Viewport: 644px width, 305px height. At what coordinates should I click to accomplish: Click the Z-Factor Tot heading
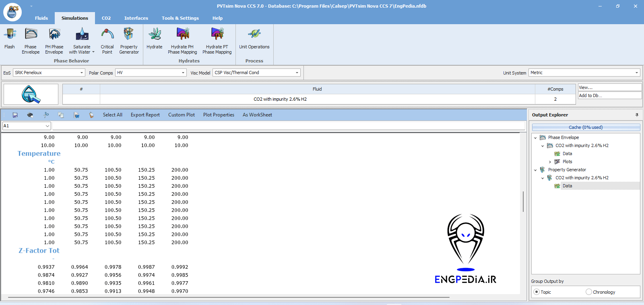coord(39,251)
